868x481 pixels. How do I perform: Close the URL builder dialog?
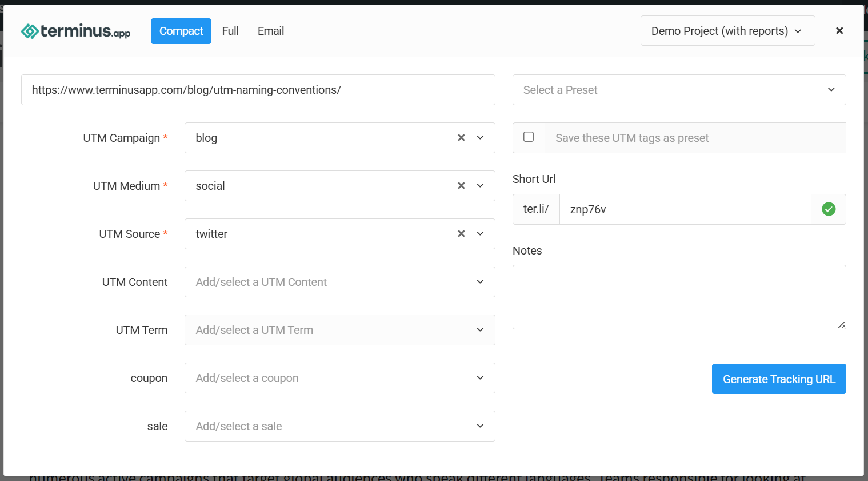coord(839,31)
